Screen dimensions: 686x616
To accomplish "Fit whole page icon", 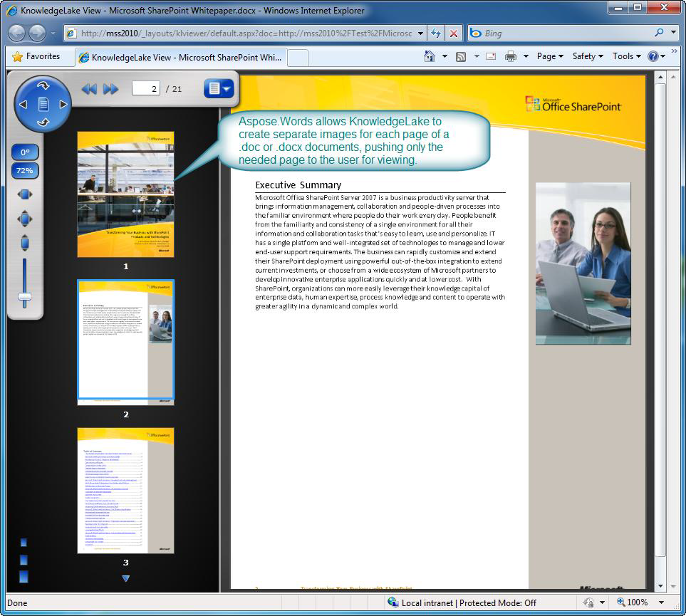I will [x=25, y=219].
